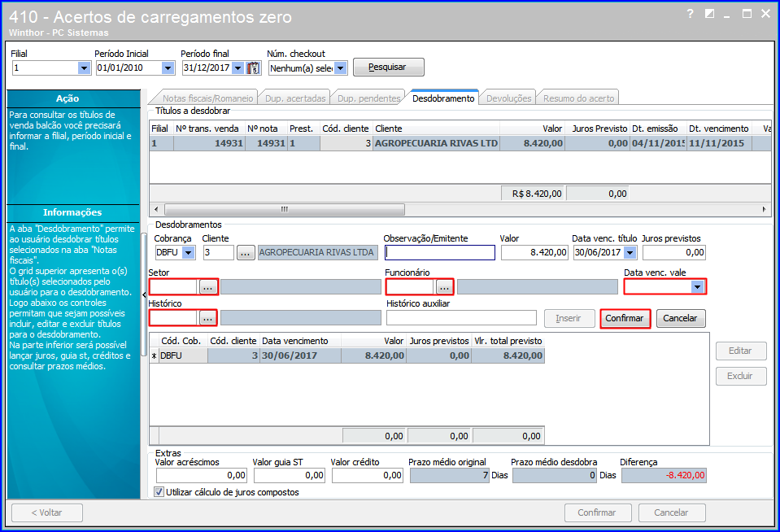Click the Histórico auxiliar input field
780x532 pixels.
pos(462,318)
